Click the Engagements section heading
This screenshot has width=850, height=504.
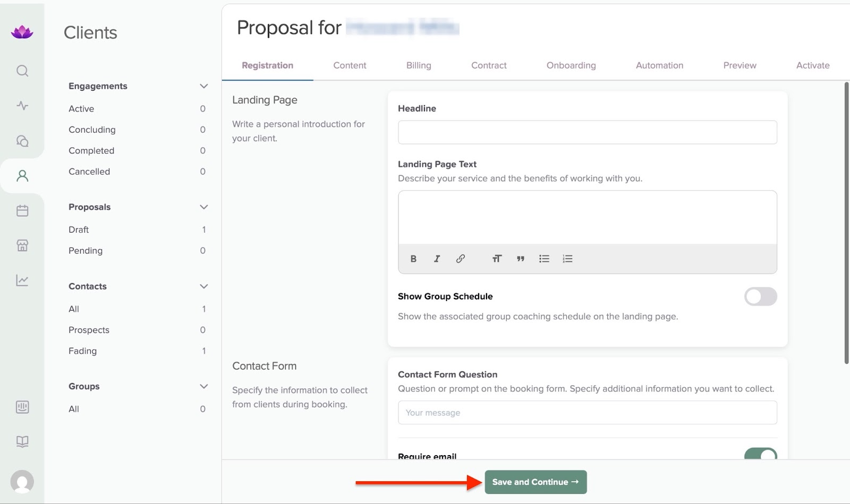point(98,86)
